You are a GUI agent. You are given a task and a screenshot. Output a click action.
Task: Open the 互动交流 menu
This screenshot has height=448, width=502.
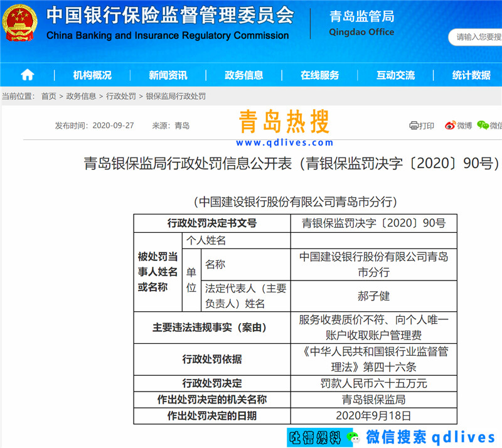pos(396,75)
